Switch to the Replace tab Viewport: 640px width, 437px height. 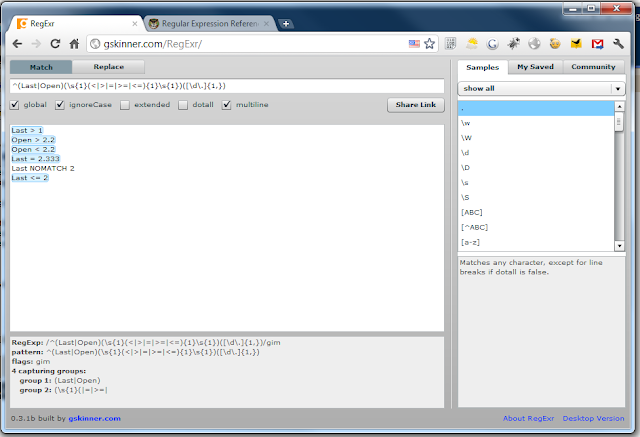[108, 67]
